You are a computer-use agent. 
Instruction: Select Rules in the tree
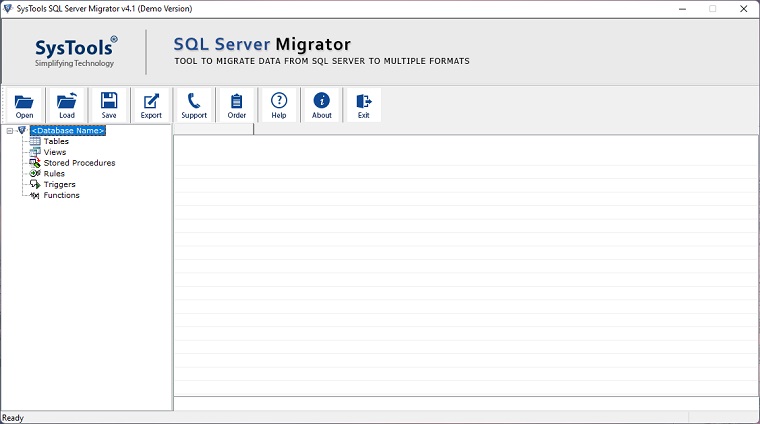[54, 173]
